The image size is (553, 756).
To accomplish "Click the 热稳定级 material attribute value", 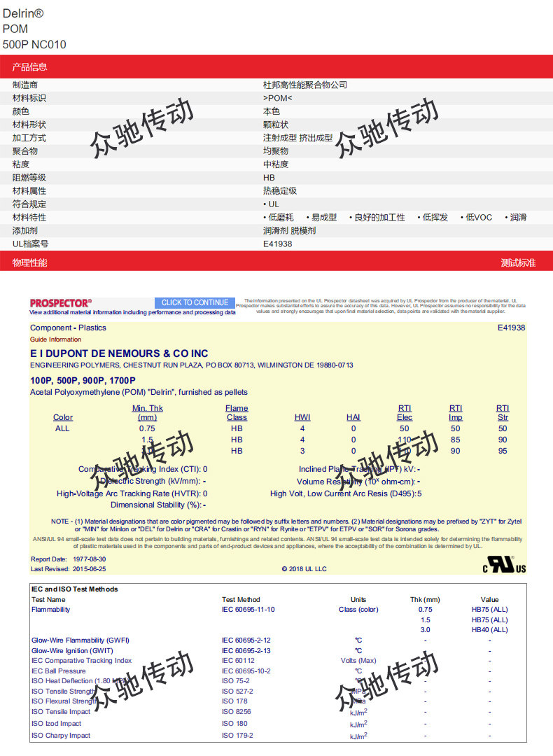I will (280, 191).
